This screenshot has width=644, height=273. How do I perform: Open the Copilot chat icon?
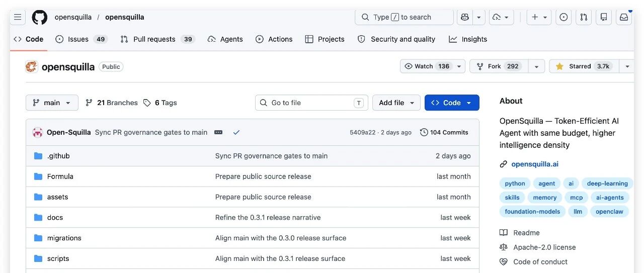[465, 17]
